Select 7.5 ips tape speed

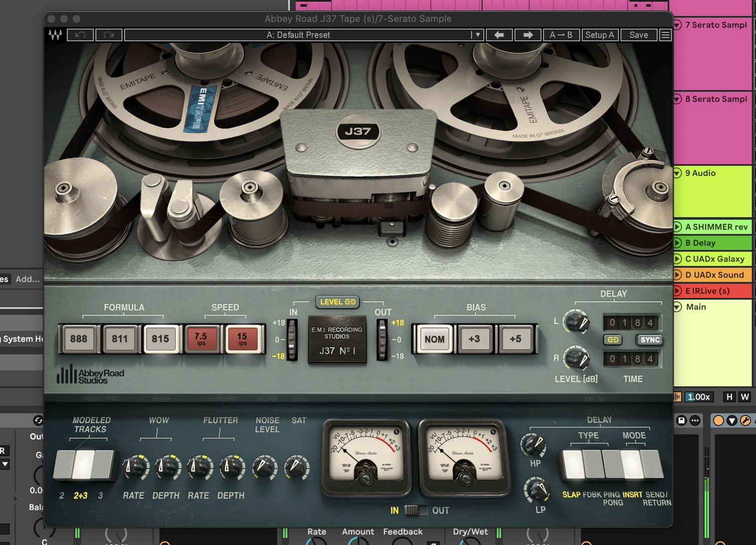201,339
